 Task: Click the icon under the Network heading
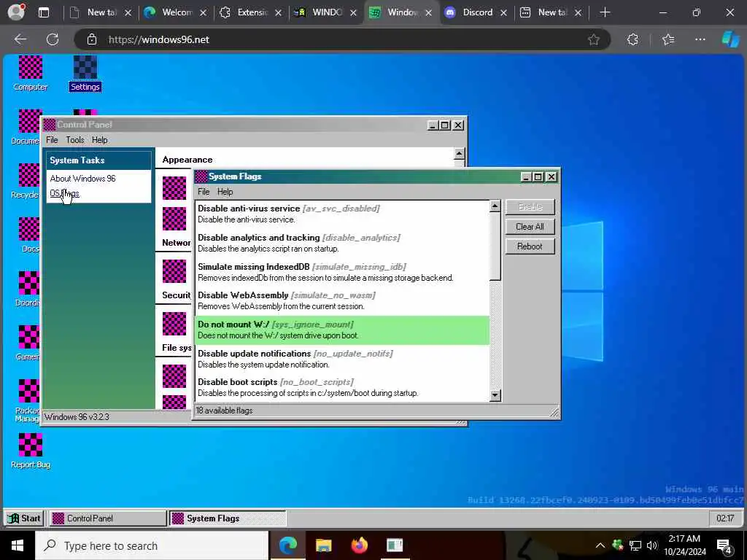coord(174,271)
